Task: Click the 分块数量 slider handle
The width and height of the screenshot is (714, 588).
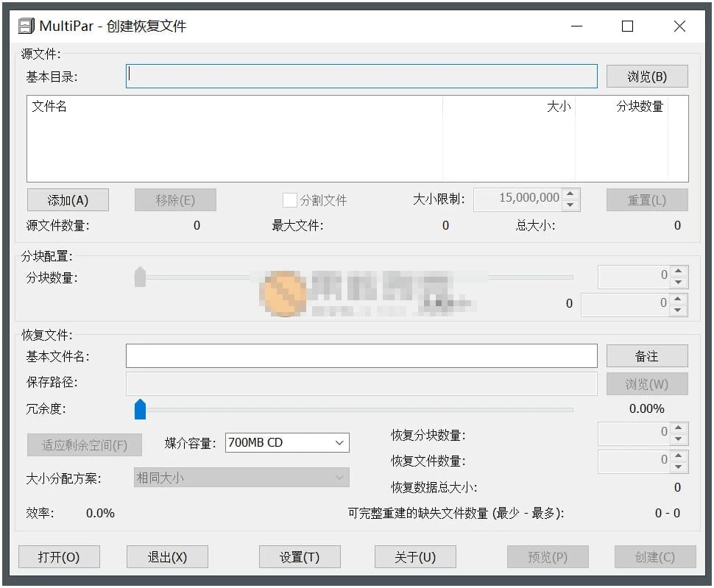Action: [140, 277]
